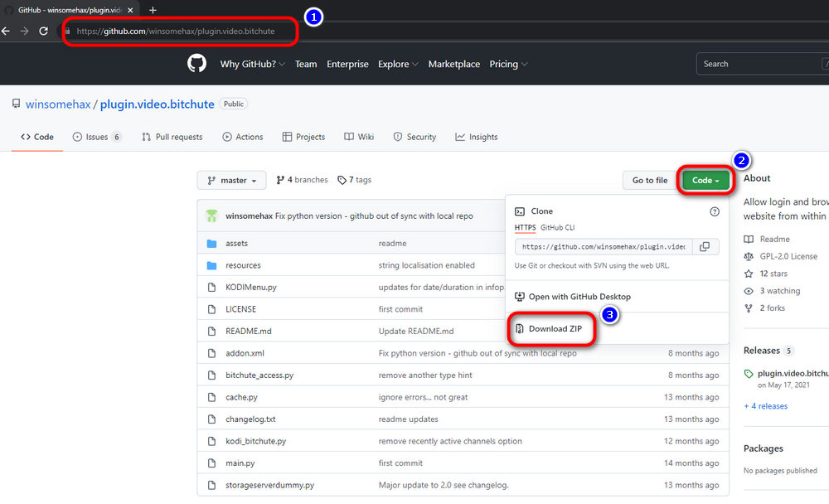Click the file icon beside addon.xml
The width and height of the screenshot is (829, 504).
212,353
